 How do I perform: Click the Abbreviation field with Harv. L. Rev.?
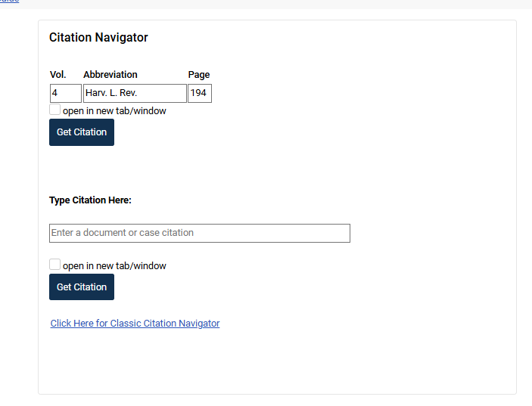[x=134, y=93]
